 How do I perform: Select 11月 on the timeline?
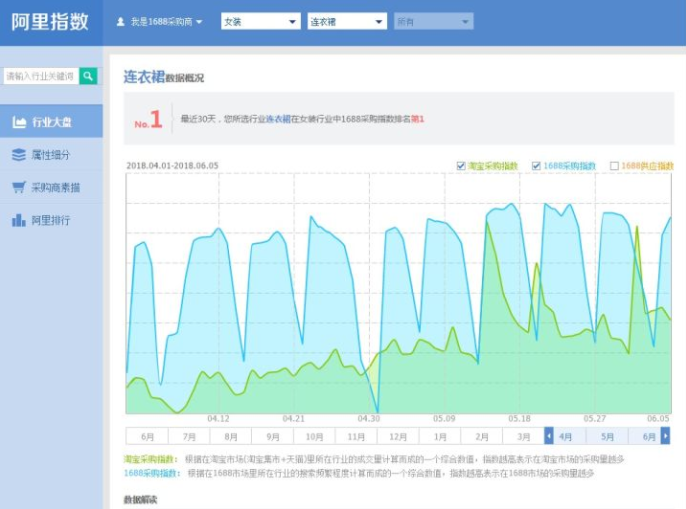point(356,436)
